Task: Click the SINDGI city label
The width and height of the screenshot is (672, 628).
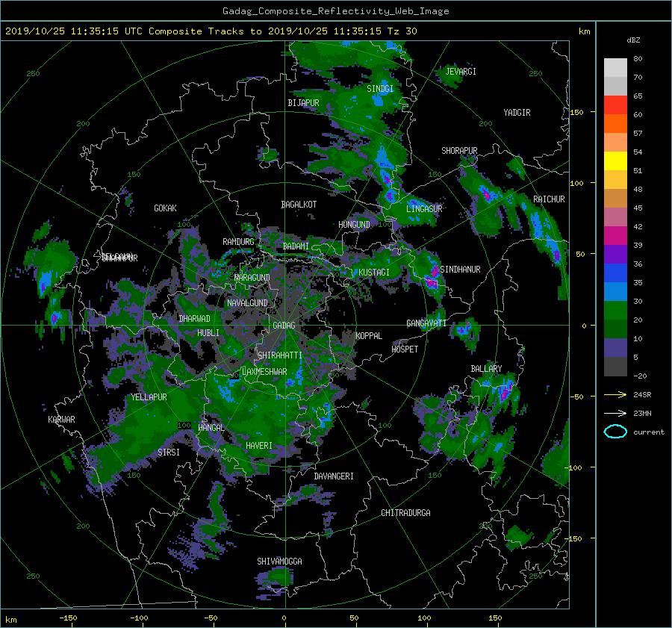Action: tap(380, 89)
